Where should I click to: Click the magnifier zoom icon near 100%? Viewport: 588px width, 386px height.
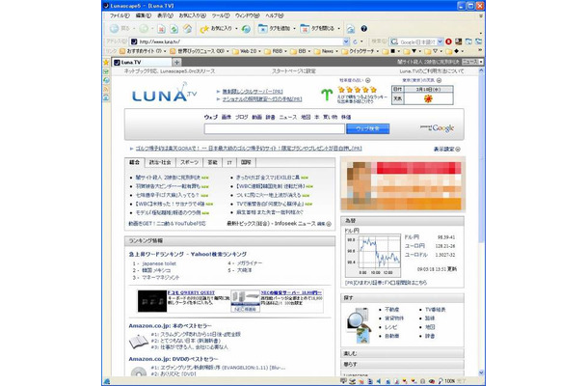click(x=441, y=381)
